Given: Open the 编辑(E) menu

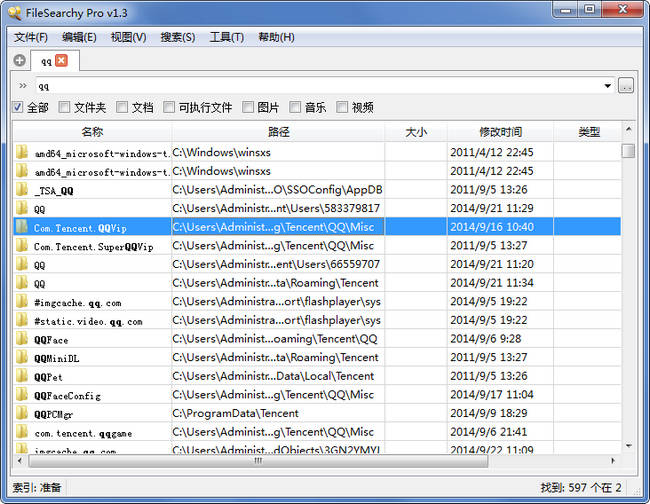Looking at the screenshot, I should [x=79, y=37].
